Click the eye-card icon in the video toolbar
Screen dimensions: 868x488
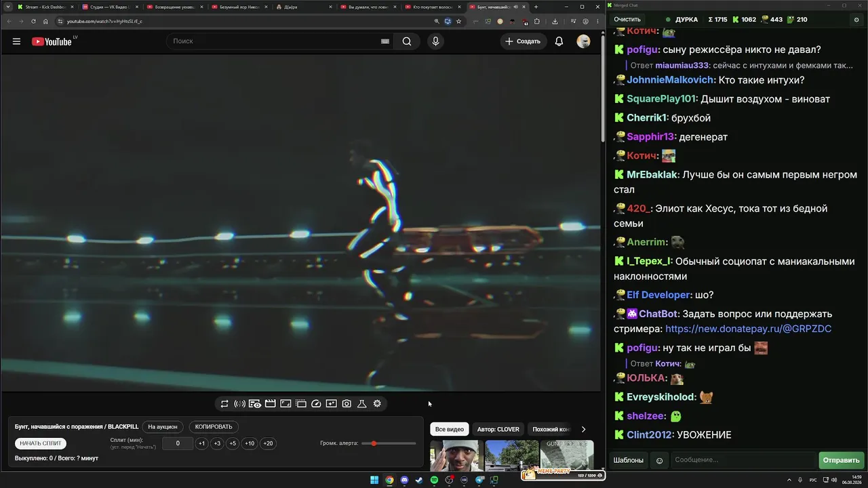point(255,404)
